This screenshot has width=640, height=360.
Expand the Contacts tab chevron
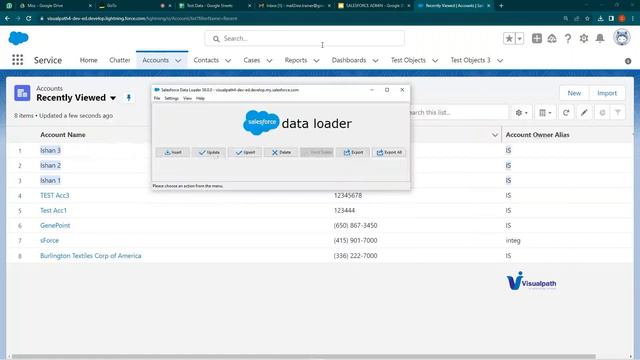228,60
